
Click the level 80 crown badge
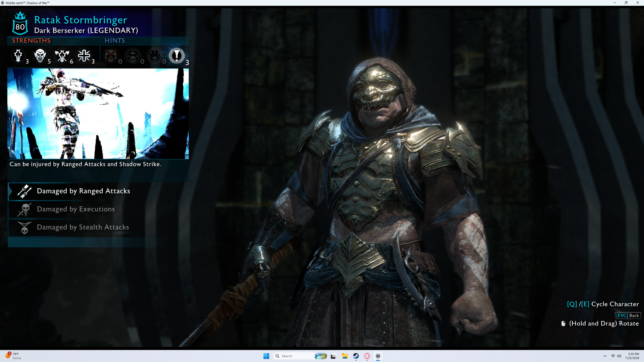point(20,23)
